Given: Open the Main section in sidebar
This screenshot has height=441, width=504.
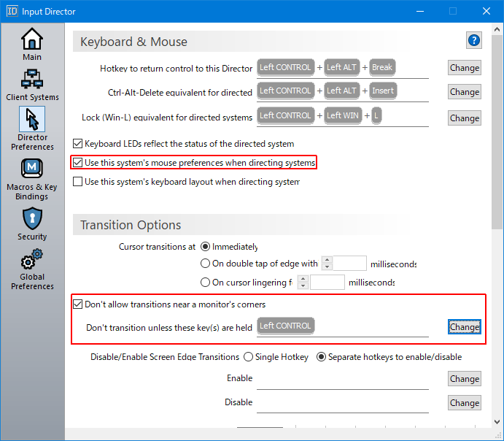Looking at the screenshot, I should [x=32, y=44].
